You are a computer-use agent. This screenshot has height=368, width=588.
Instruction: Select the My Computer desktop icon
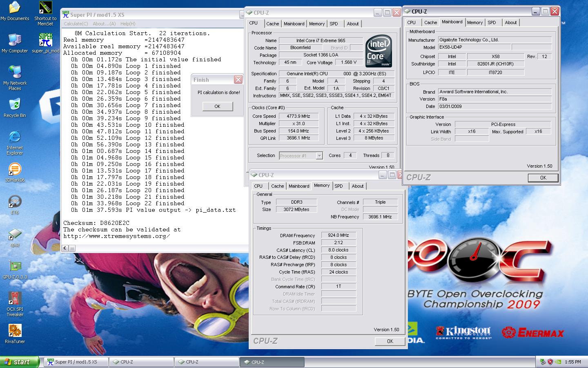(x=15, y=43)
